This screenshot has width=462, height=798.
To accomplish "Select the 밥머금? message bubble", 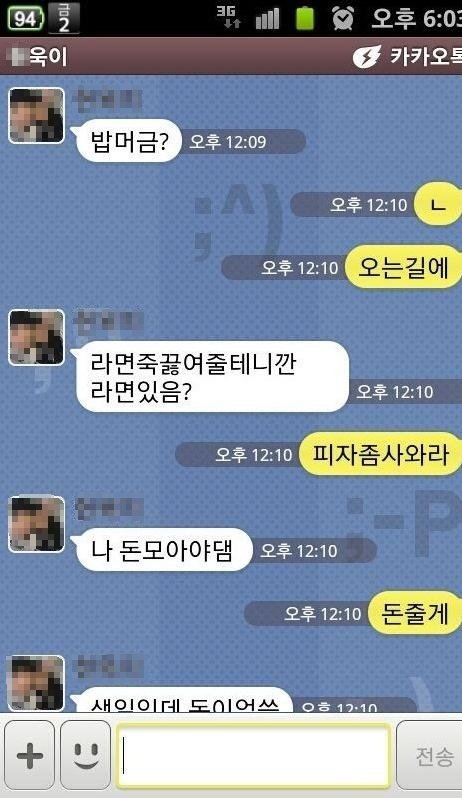I will [x=128, y=141].
